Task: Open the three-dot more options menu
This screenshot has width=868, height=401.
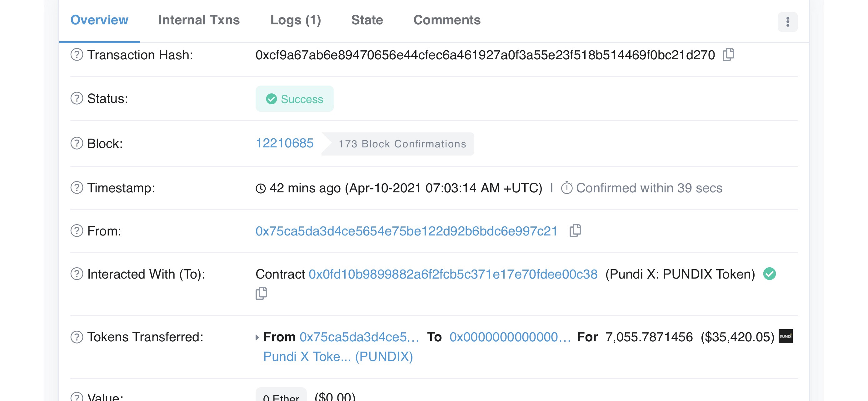Action: point(787,22)
